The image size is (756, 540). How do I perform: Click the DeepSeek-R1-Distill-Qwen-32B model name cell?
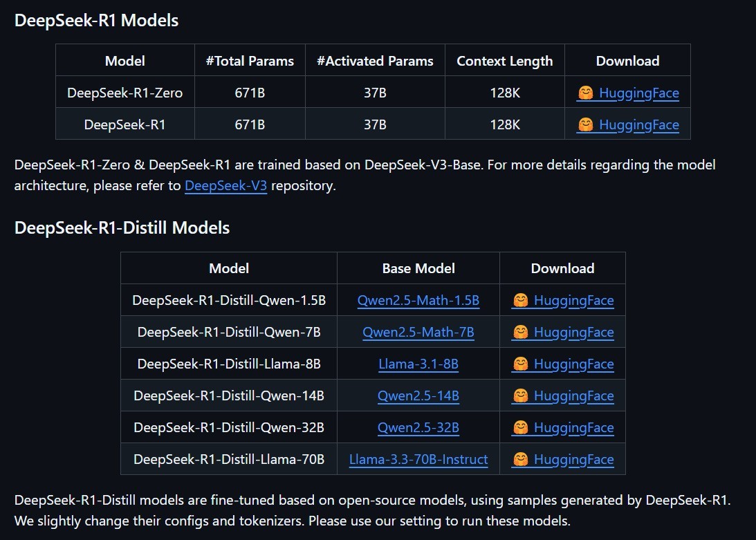(x=229, y=428)
